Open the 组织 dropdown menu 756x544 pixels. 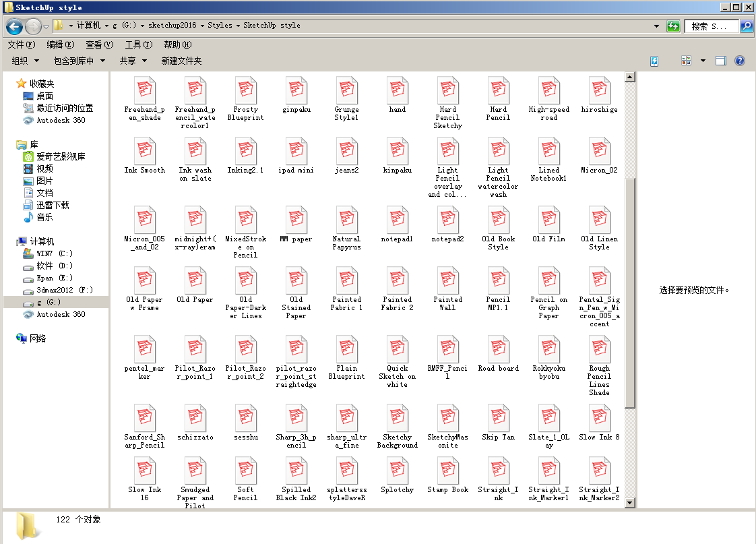[26, 61]
